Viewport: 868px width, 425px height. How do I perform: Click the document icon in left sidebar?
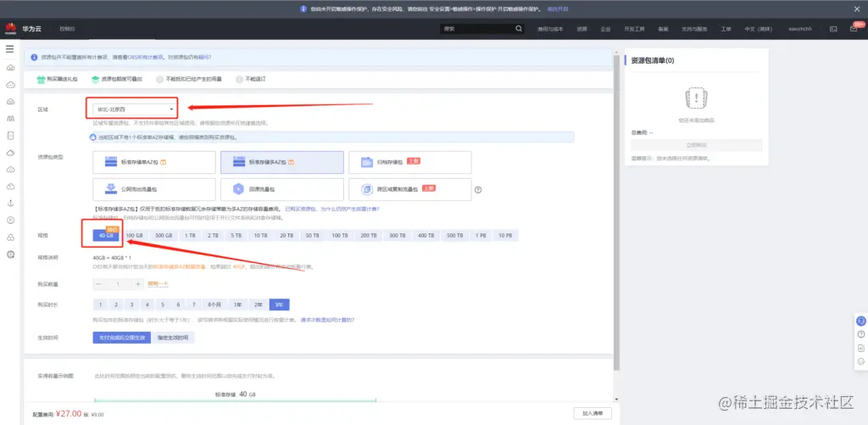click(10, 136)
